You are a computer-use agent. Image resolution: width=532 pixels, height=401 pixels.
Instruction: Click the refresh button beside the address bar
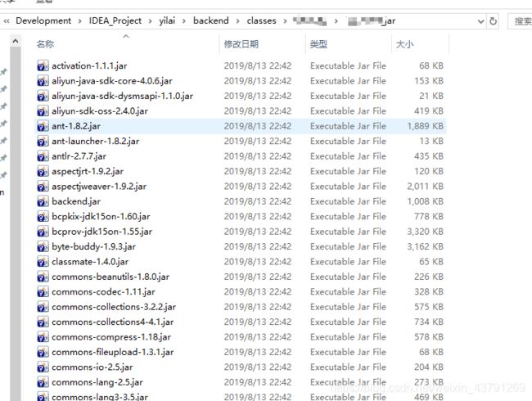493,21
